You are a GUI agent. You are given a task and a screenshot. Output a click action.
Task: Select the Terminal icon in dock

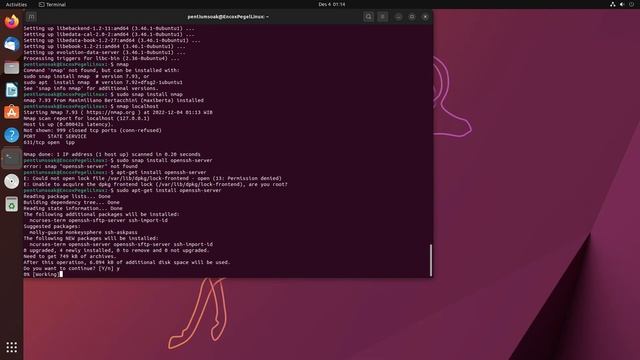click(11, 158)
